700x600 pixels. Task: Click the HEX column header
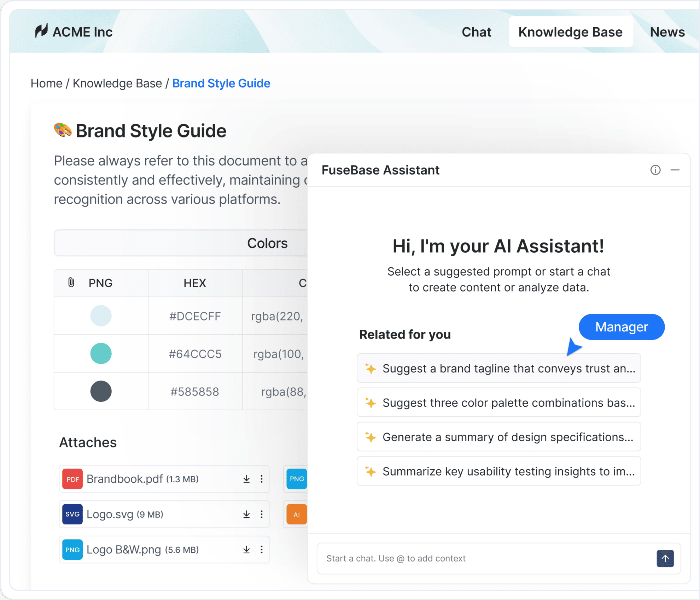[x=195, y=283]
